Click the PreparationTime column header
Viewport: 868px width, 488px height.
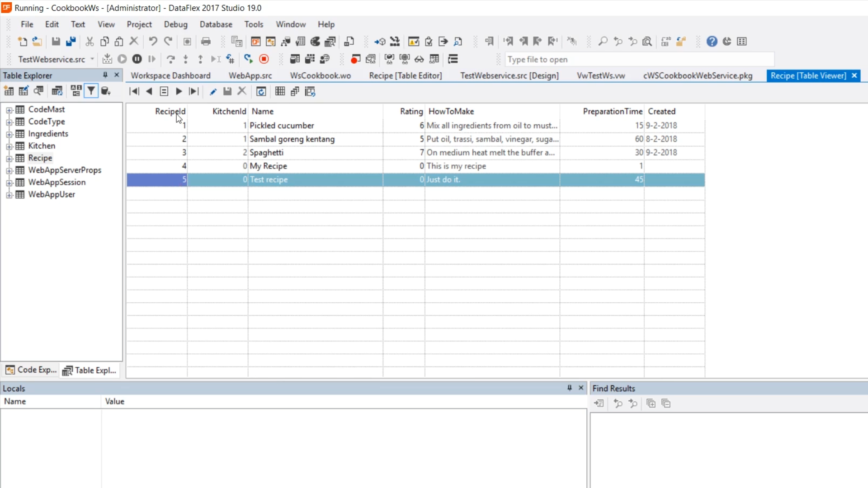coord(612,112)
